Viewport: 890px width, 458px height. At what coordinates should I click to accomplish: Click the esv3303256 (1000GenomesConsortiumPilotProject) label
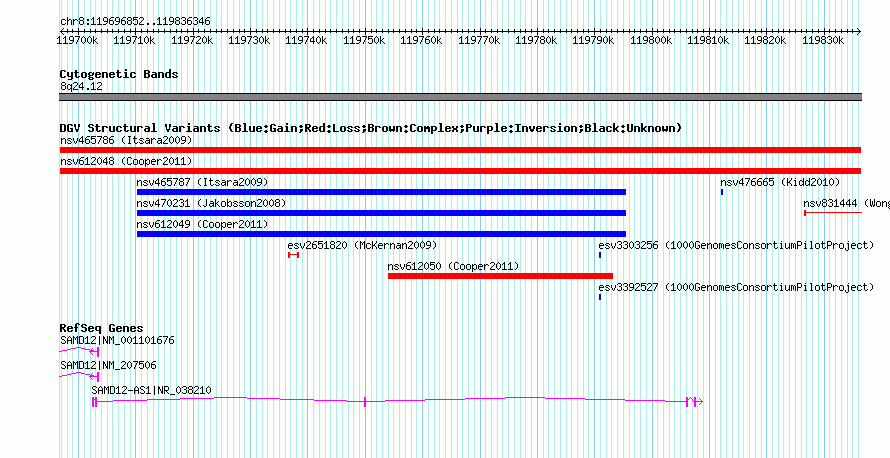point(736,245)
